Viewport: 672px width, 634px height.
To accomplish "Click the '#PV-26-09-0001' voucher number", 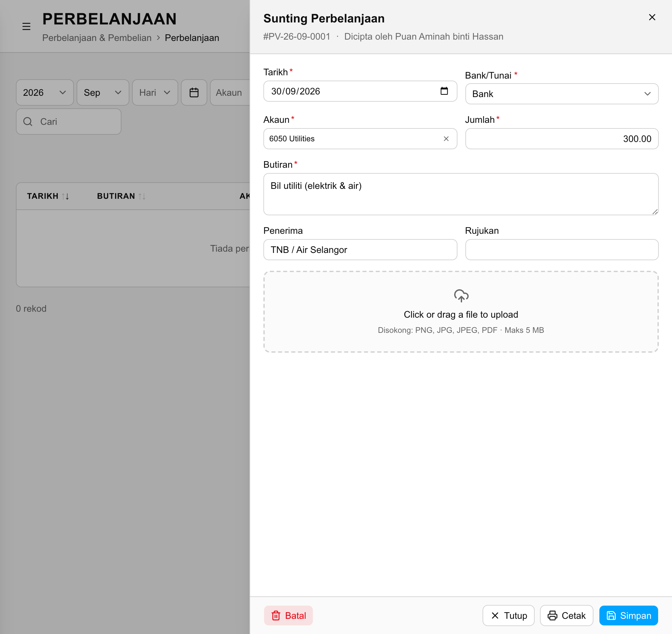I will 296,37.
